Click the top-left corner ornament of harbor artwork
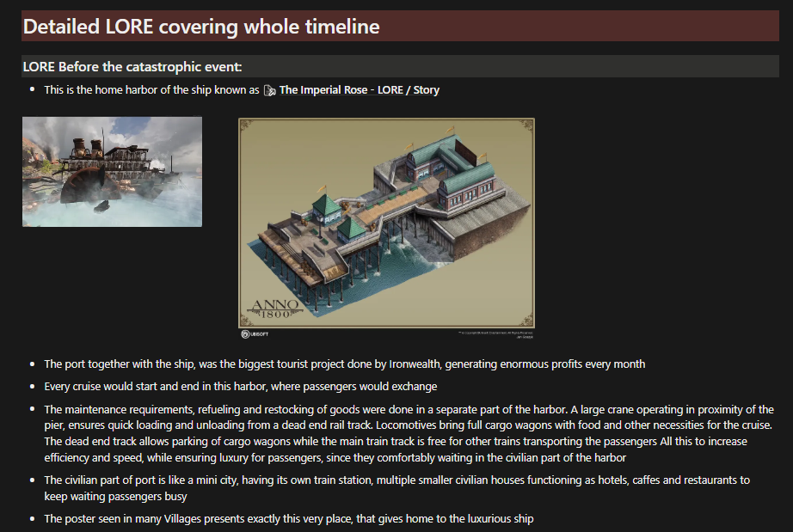The height and width of the screenshot is (532, 793). 247,126
